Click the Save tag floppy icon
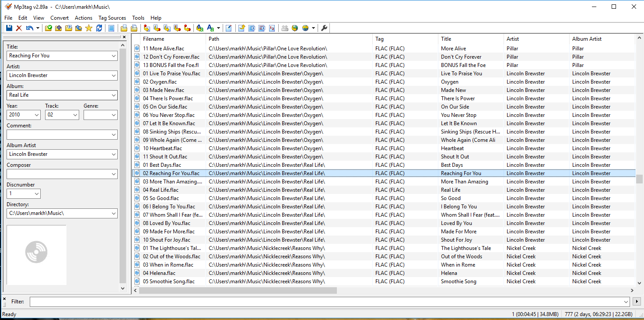Screen dimensions: 644x320 [9, 28]
